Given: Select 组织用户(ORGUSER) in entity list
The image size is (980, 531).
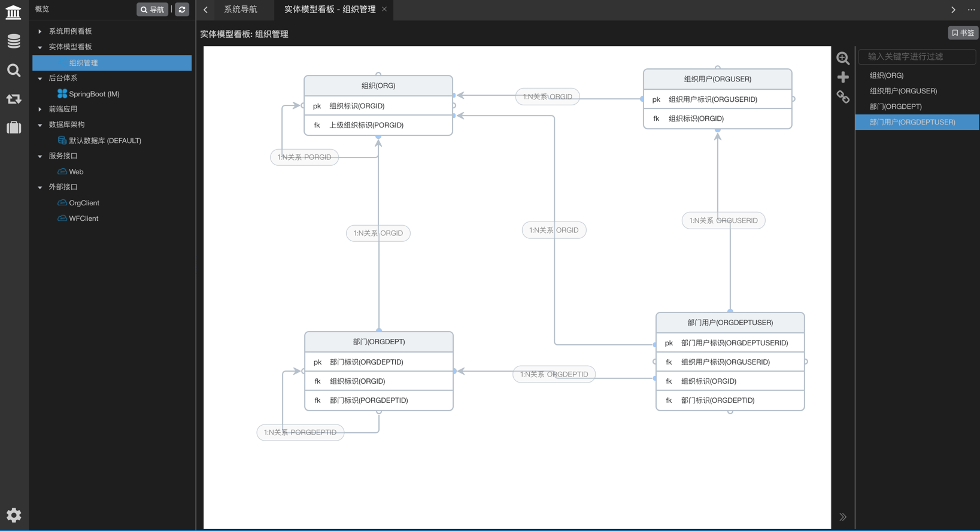Looking at the screenshot, I should click(x=917, y=91).
